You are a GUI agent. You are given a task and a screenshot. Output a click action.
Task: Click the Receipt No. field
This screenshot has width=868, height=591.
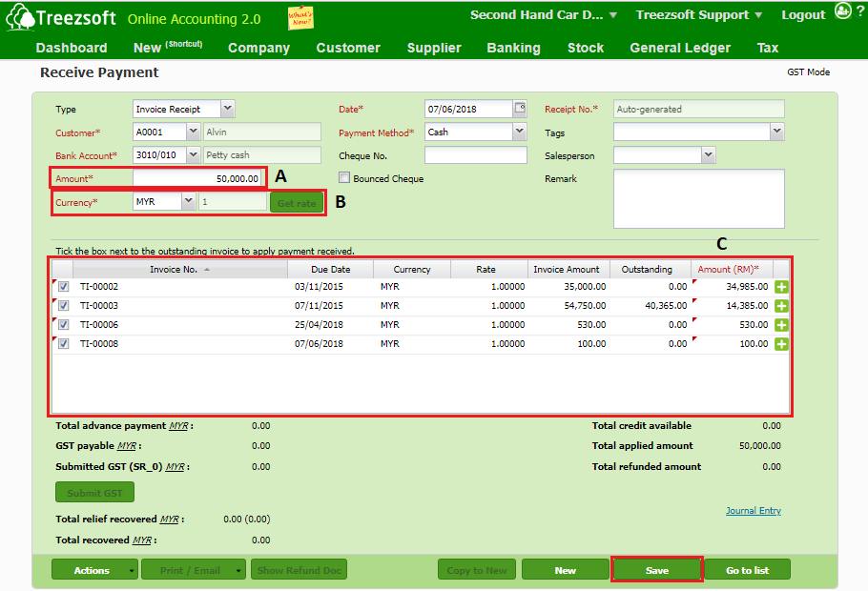pos(698,109)
